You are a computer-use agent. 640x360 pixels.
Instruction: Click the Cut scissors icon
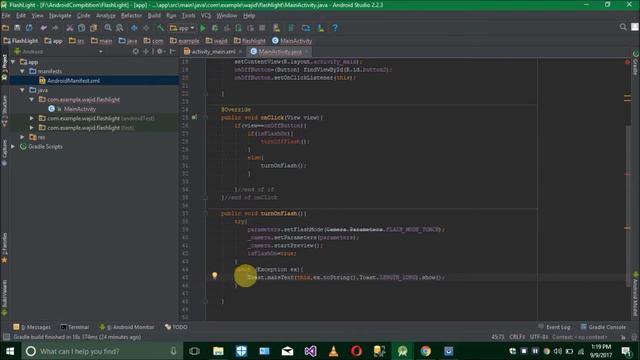(x=70, y=28)
